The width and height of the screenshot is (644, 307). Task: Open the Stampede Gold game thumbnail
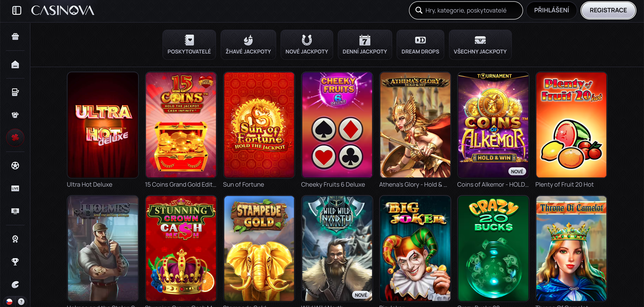coord(259,248)
